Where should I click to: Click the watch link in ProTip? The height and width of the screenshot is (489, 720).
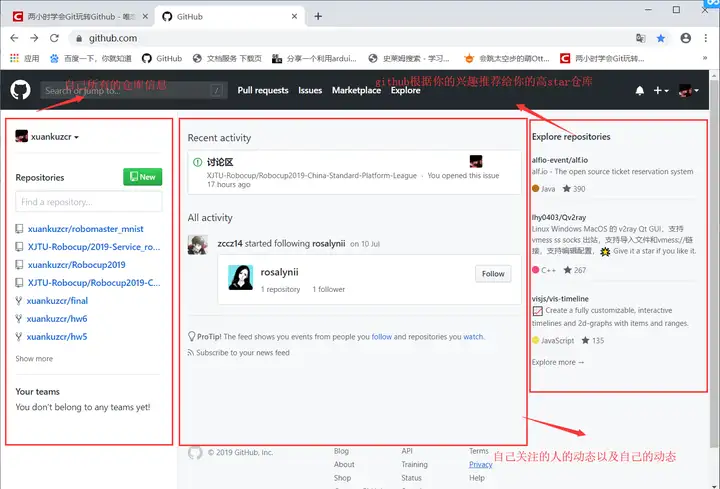(x=473, y=337)
